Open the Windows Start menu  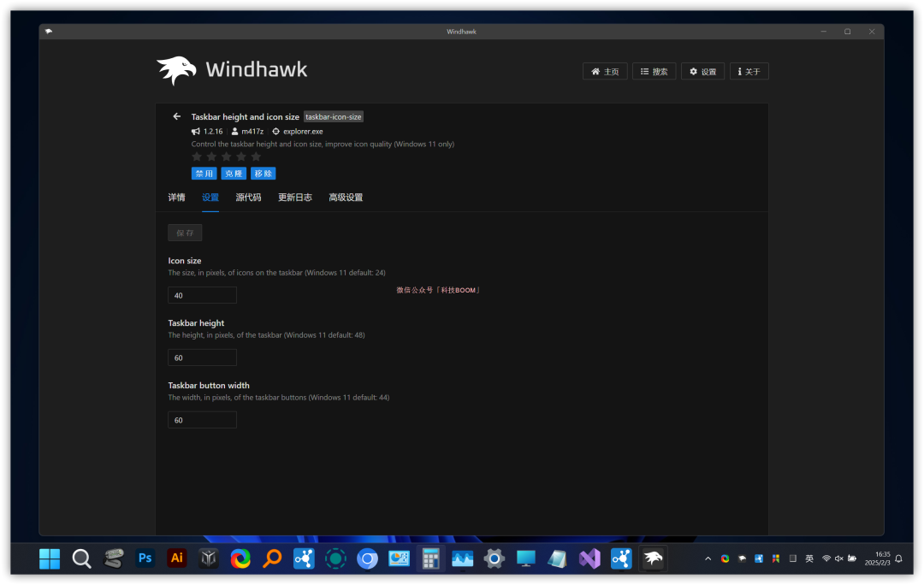[x=50, y=558]
